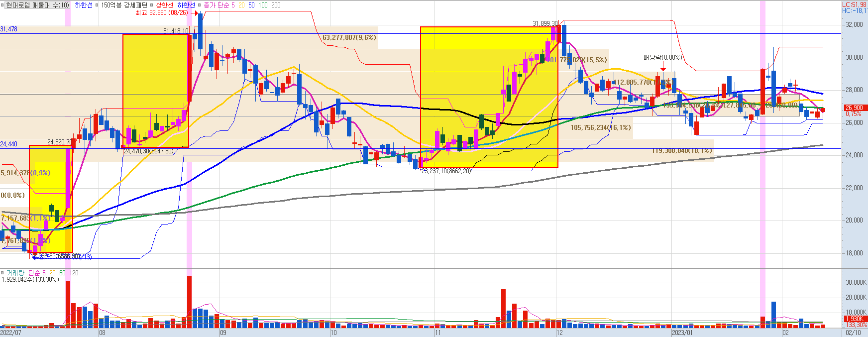The height and width of the screenshot is (337, 868).
Task: Click the 18,000 price axis label
Action: (x=854, y=253)
